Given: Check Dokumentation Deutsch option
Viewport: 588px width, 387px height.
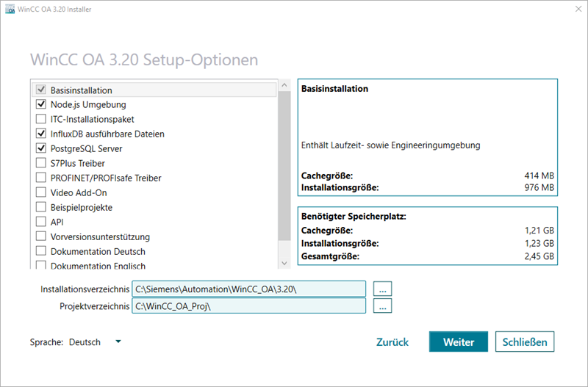Looking at the screenshot, I should [x=41, y=251].
